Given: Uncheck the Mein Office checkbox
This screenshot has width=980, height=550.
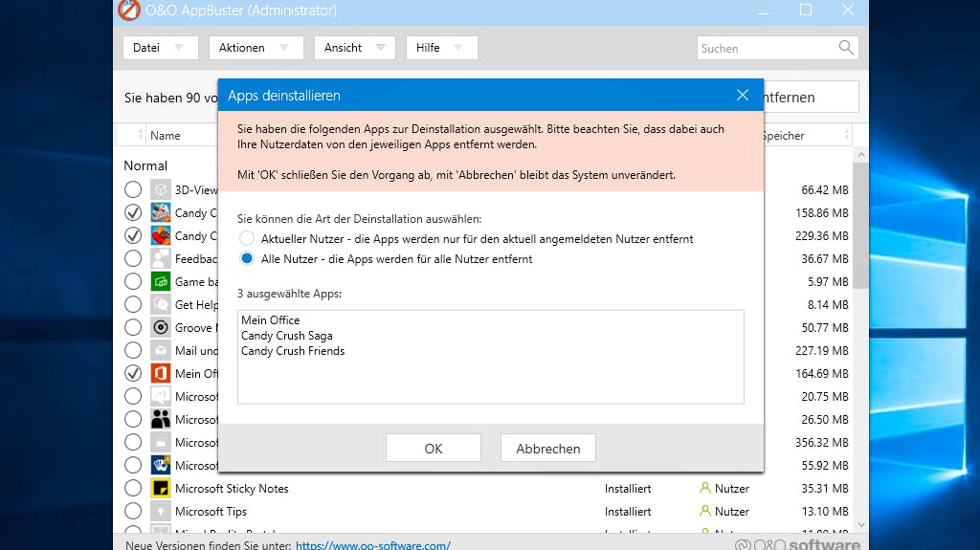Looking at the screenshot, I should coord(132,374).
